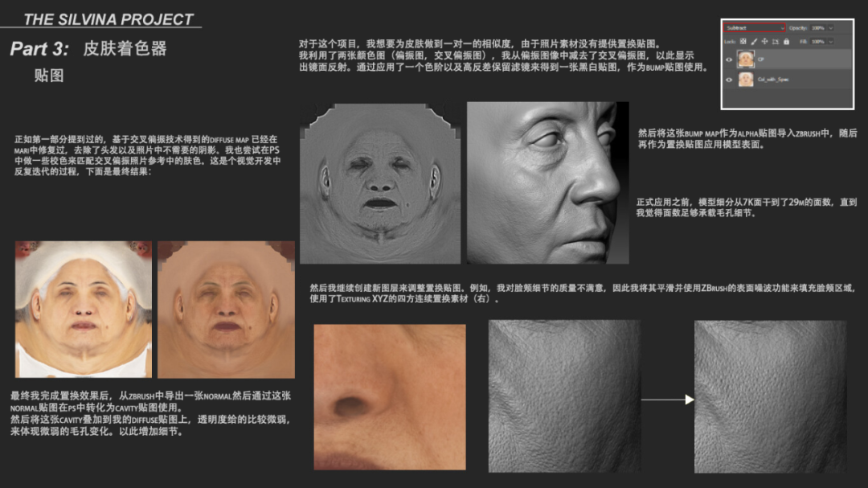Click the color nose skin close-up image
868x488 pixels.
click(390, 396)
